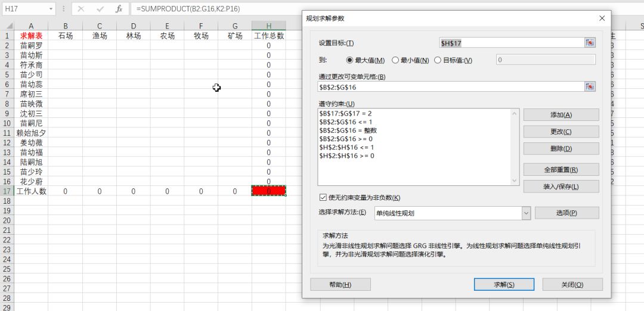Click the 工作人数 cell in row 17

(31, 191)
